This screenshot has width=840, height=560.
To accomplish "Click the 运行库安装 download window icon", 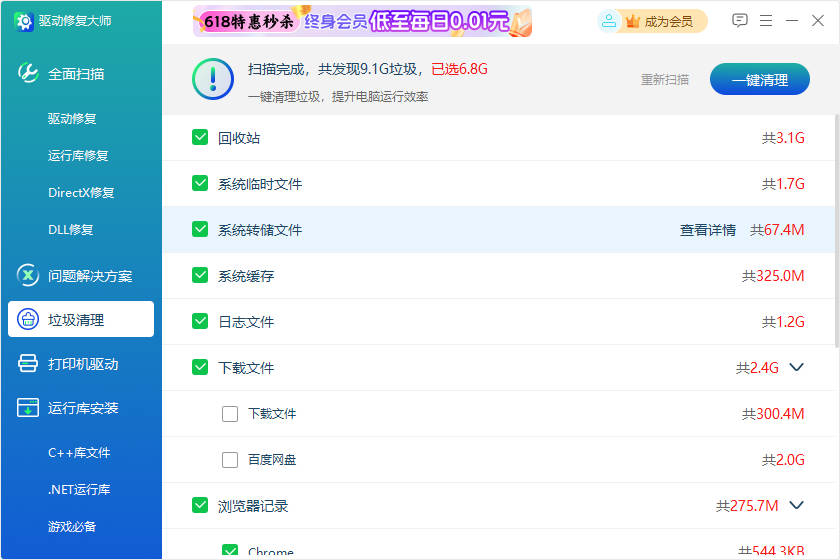I will pos(28,407).
